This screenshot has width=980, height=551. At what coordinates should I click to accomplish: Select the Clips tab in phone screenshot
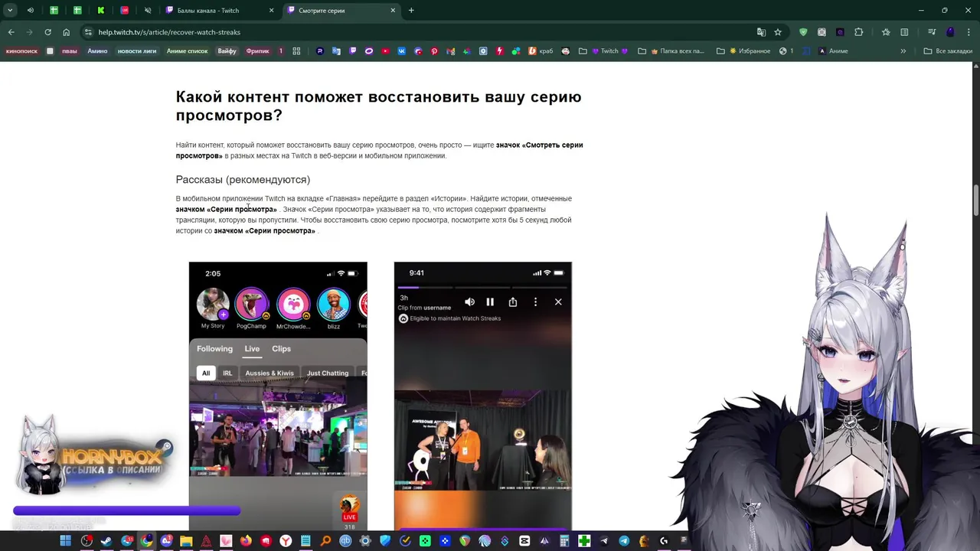coord(281,349)
